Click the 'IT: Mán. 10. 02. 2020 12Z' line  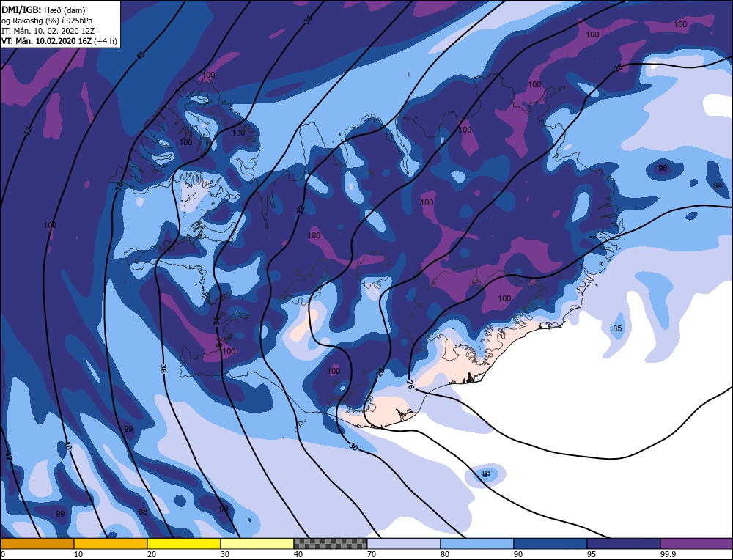tap(48, 31)
